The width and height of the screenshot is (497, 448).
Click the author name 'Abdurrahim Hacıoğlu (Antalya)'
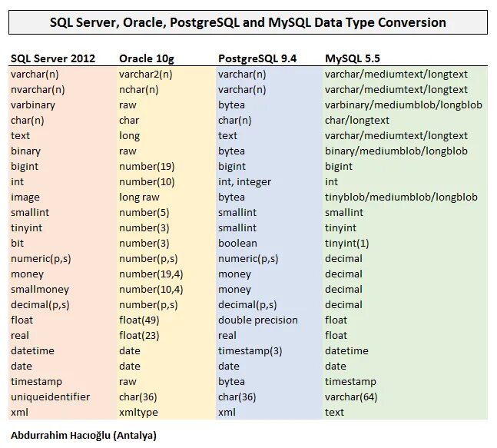(x=84, y=435)
